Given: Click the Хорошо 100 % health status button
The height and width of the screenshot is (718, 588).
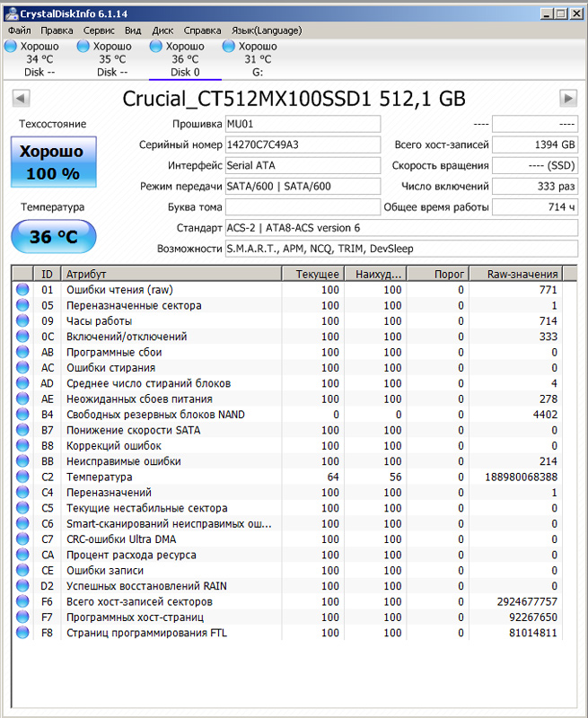Looking at the screenshot, I should pyautogui.click(x=54, y=162).
